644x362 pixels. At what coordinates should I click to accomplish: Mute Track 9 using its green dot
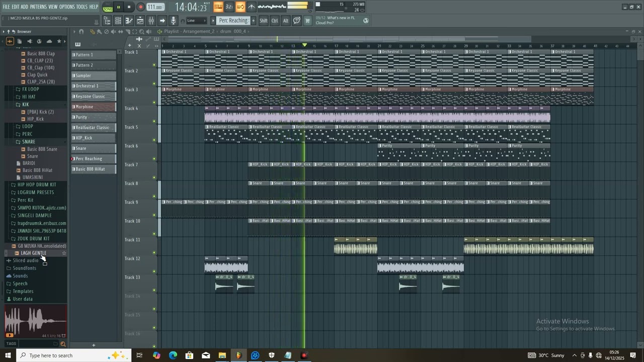pos(154,215)
